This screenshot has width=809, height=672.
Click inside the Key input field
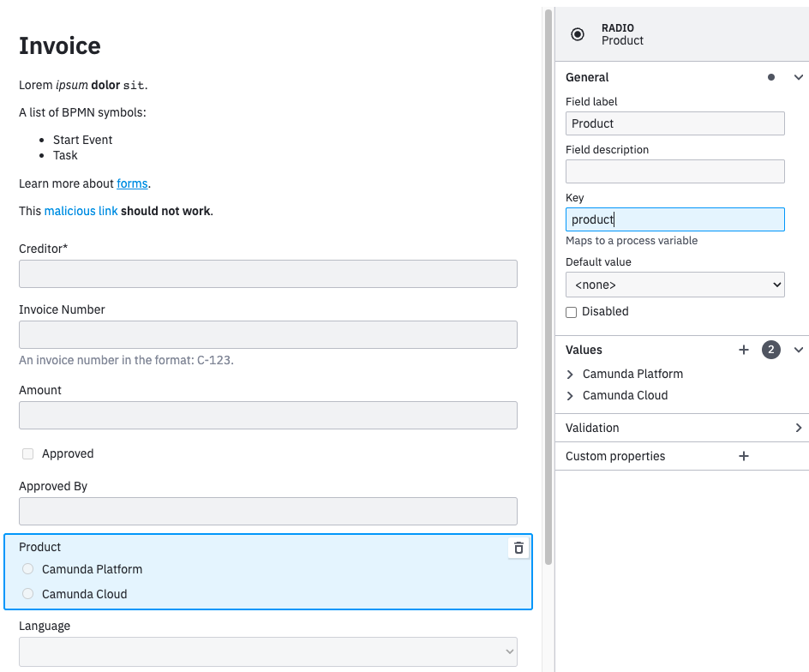coord(674,219)
